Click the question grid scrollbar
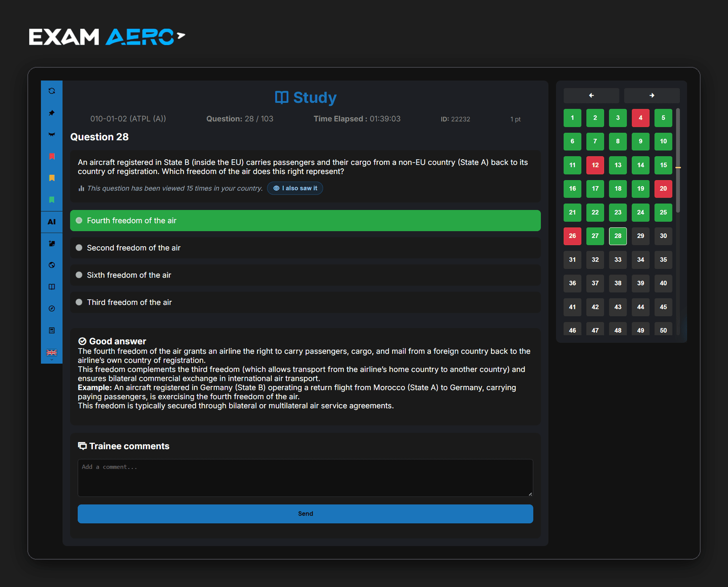Screen dimensions: 728x587 [x=678, y=160]
